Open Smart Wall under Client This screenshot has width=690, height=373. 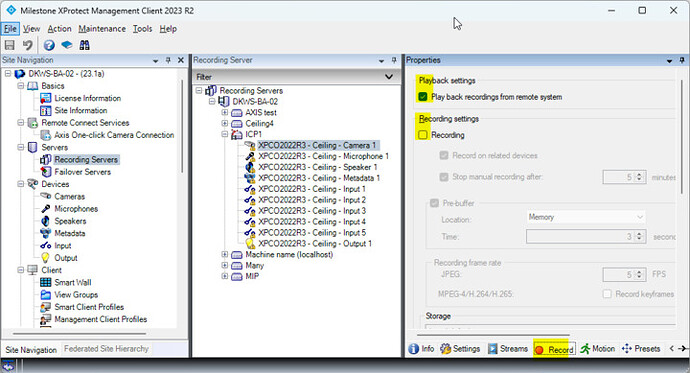73,282
